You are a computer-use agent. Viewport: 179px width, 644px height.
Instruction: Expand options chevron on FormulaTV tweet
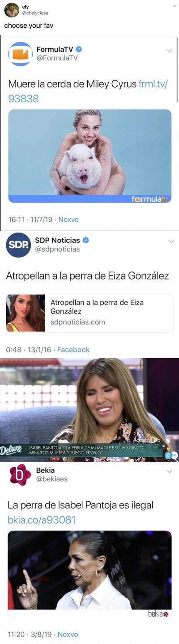(169, 51)
